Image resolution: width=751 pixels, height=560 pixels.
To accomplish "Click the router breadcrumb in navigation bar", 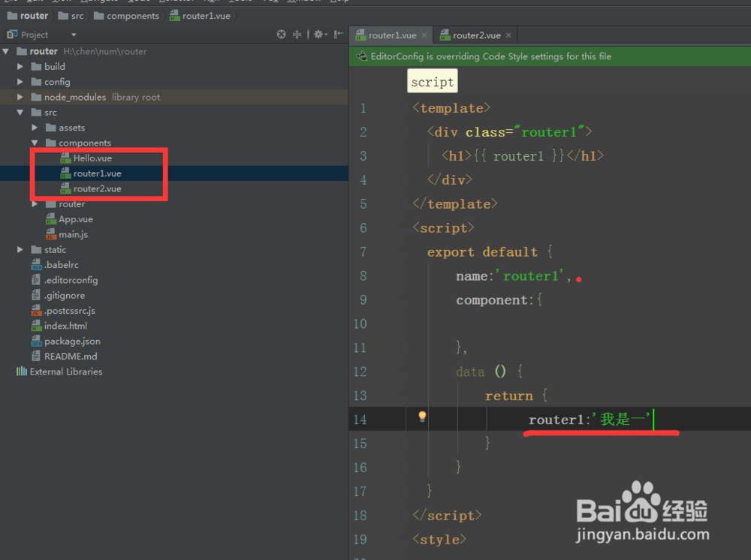I will (x=29, y=16).
